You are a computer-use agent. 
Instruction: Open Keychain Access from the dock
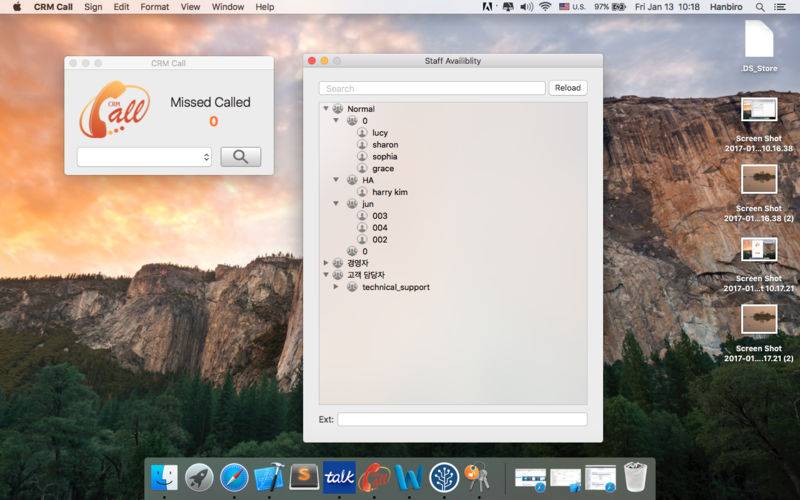[x=478, y=477]
